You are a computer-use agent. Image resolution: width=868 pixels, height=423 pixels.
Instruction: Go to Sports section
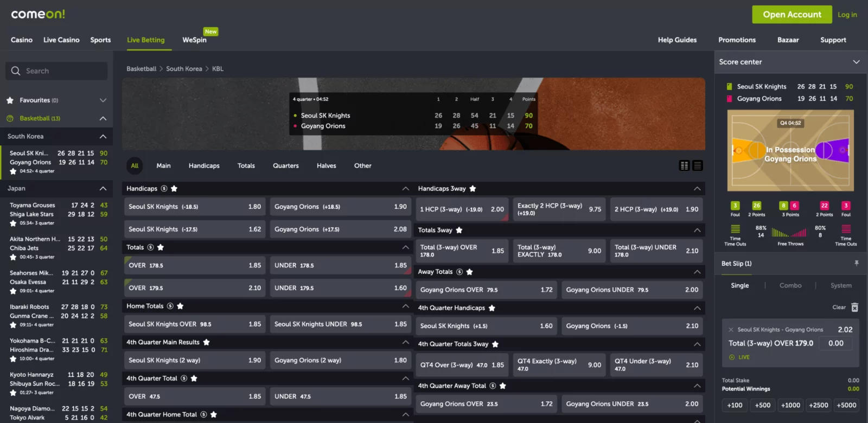[x=100, y=40]
